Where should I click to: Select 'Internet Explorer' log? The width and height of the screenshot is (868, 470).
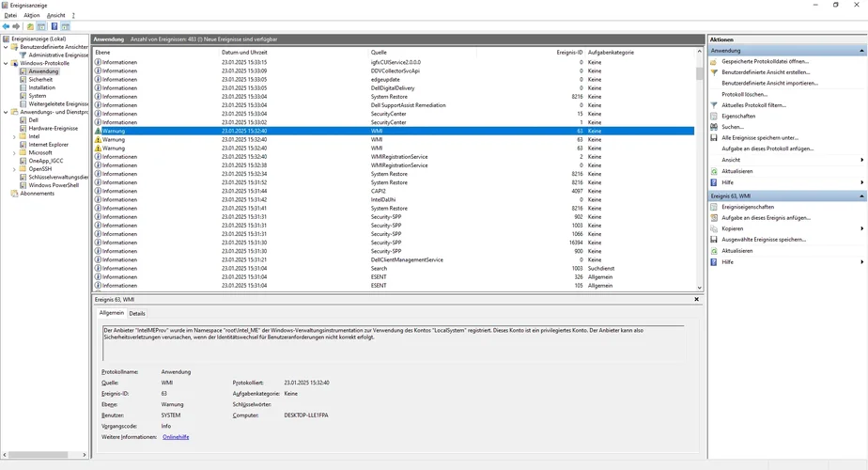pos(48,144)
